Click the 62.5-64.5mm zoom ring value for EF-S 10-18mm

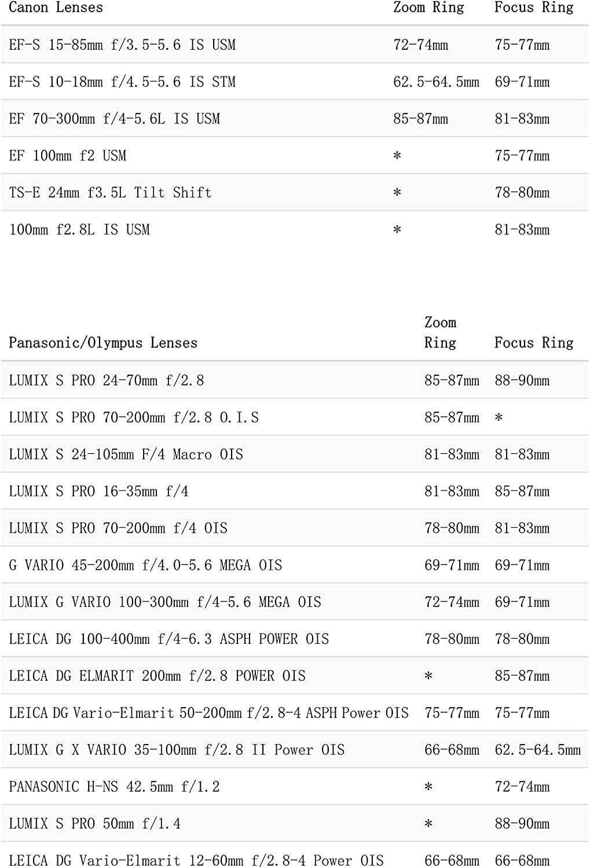(436, 82)
